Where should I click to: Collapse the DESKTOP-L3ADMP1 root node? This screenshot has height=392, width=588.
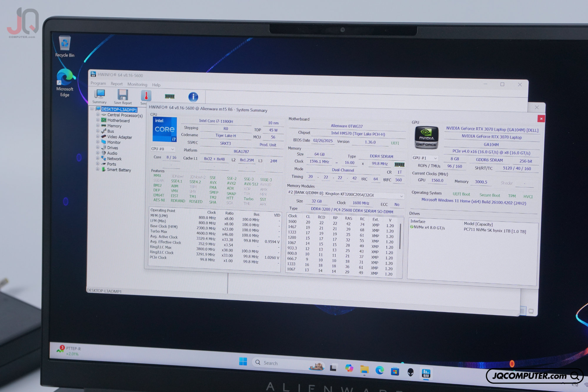[92, 109]
